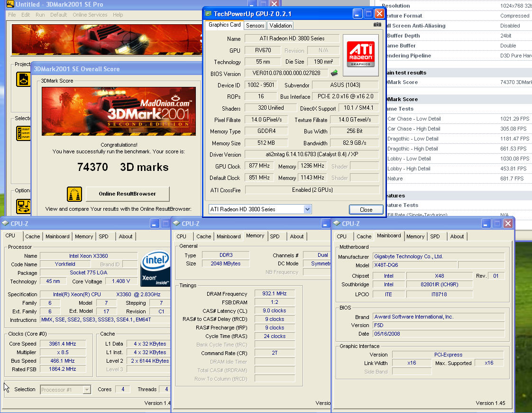This screenshot has width=532, height=413.
Task: Switch to the Validation tab in GPU-Z
Action: [280, 26]
